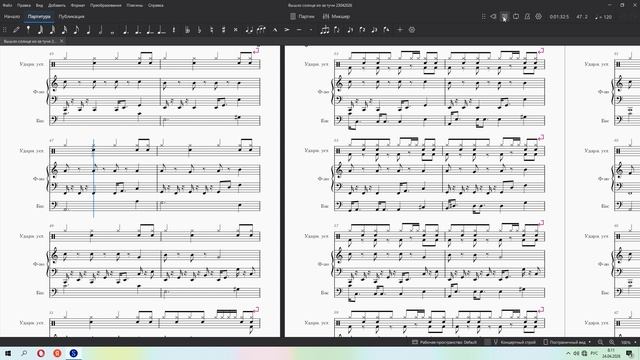The image size is (640, 360).
Task: Open playback settings gear
Action: [539, 17]
